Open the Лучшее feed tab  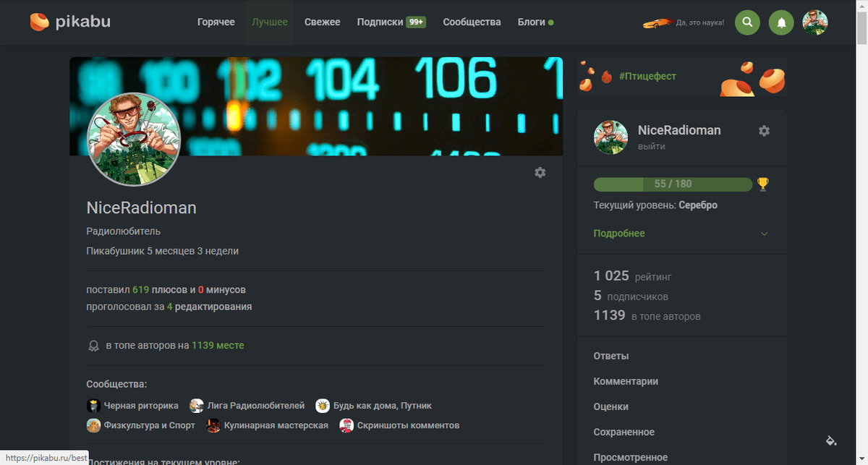pos(269,22)
